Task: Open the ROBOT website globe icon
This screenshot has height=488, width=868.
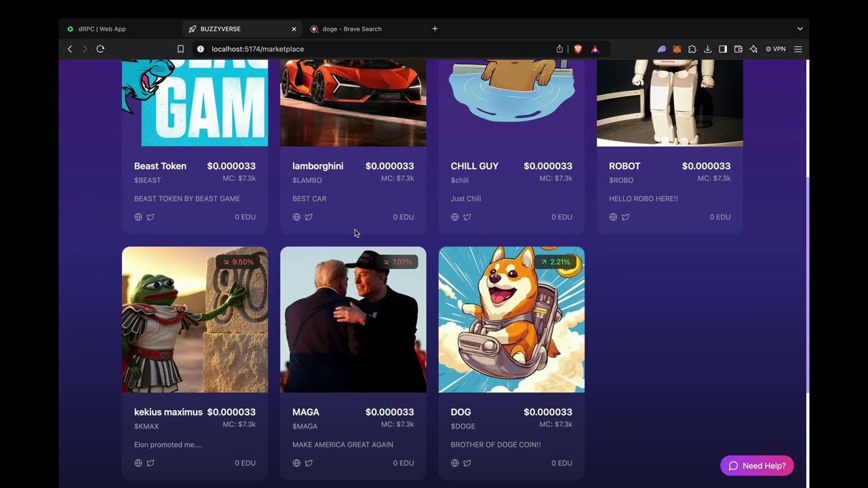Action: coord(613,217)
